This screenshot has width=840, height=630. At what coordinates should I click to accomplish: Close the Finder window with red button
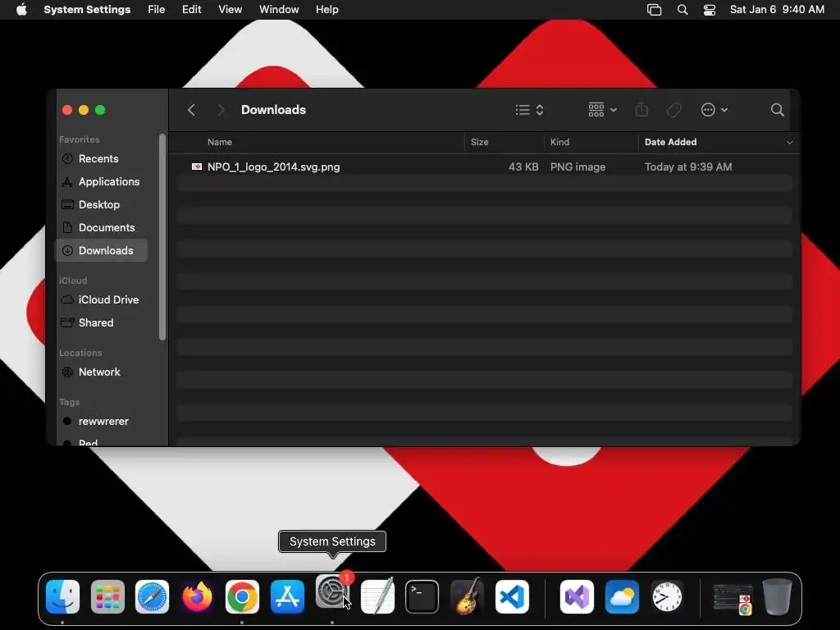tap(67, 110)
